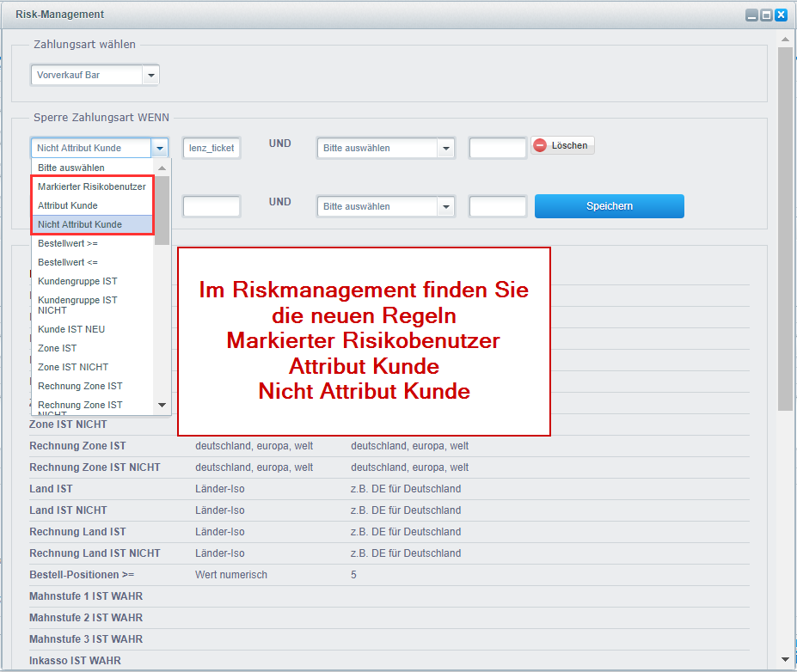The image size is (797, 672).
Task: Click Rechnung Zone IST table row label
Action: [77, 445]
